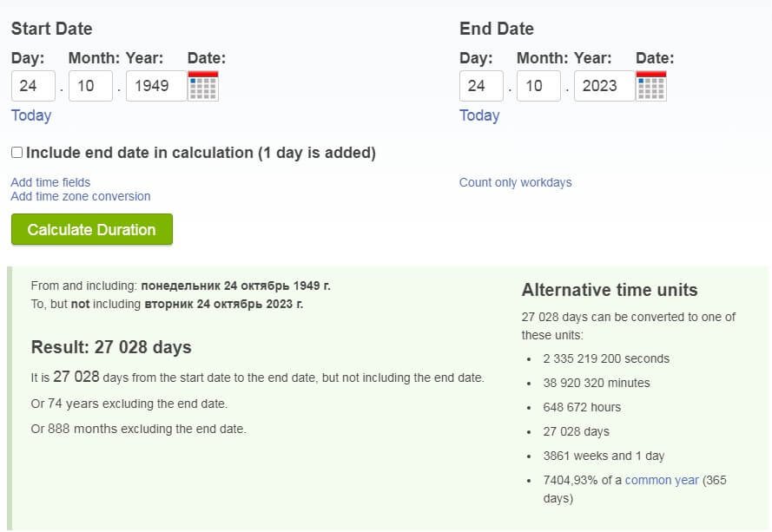Screen dimensions: 772x532
Task: Focus the Start Date day field
Action: click(33, 86)
